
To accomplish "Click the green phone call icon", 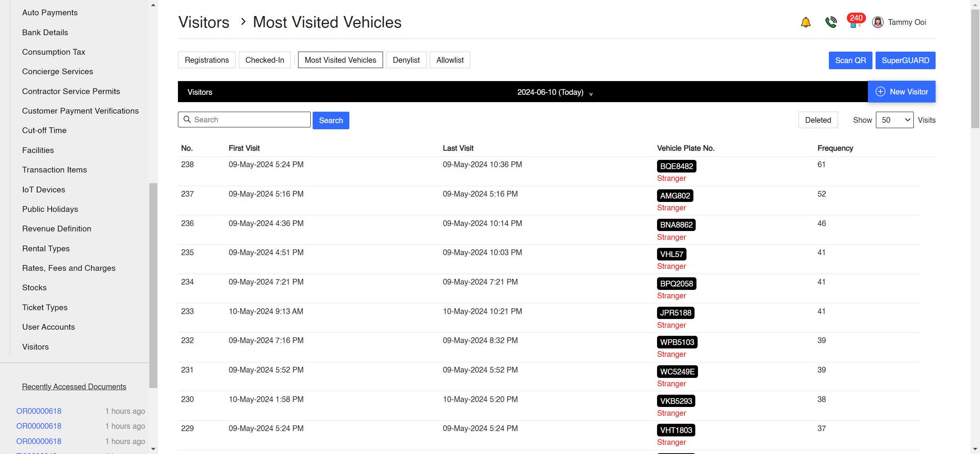I will coord(831,22).
